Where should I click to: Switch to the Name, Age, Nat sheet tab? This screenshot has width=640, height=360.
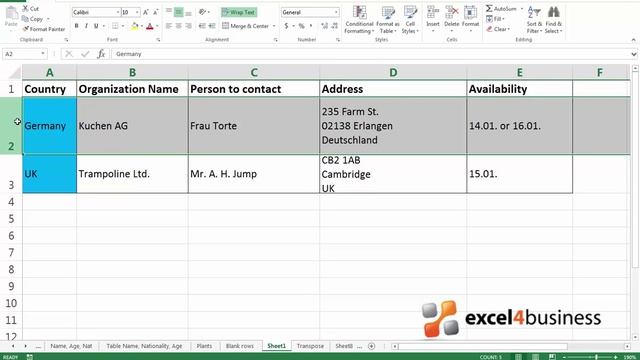tap(71, 346)
